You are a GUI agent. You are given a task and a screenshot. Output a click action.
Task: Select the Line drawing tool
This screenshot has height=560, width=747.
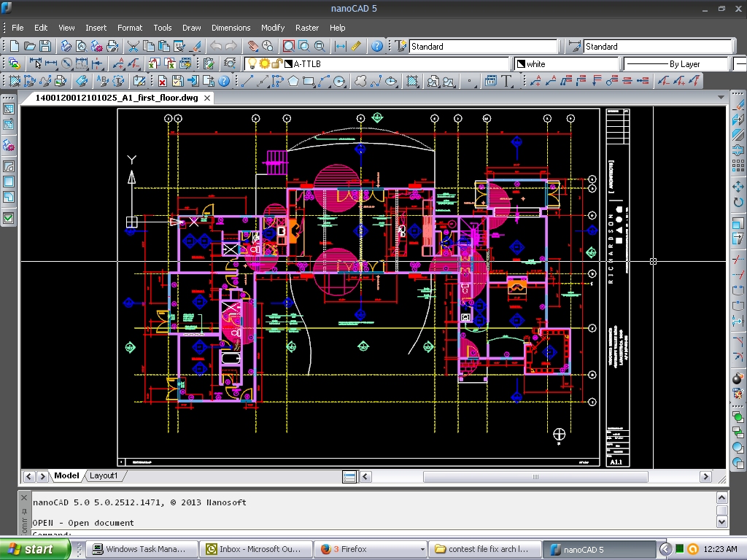(x=247, y=81)
